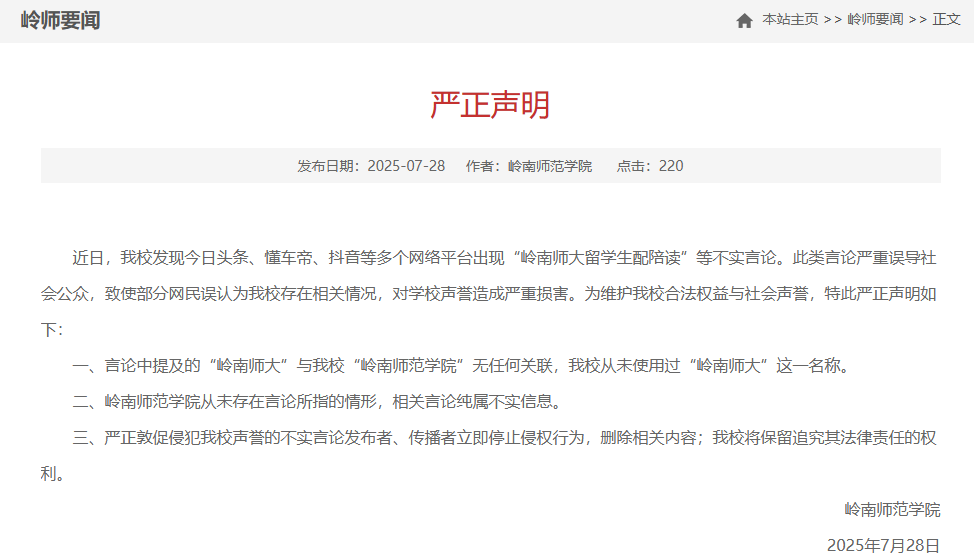Click the 岭师要闻 section heading
The image size is (974, 559).
pyautogui.click(x=60, y=20)
